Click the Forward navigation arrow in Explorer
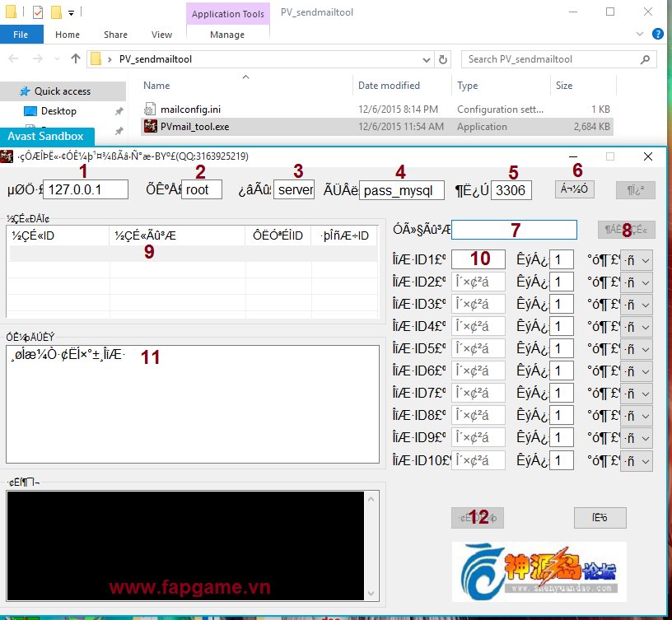This screenshot has height=620, width=672. click(x=38, y=58)
